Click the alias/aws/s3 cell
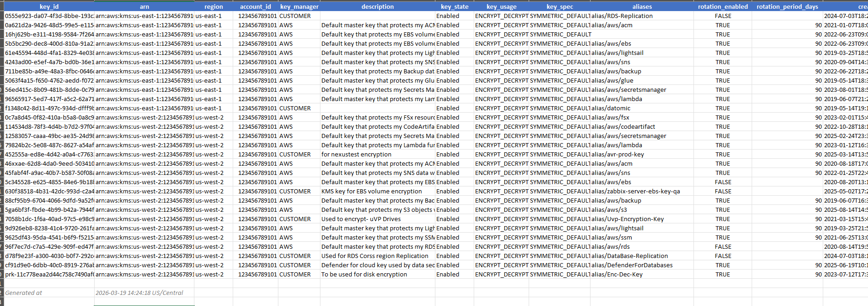868x306 pixels. pos(642,210)
